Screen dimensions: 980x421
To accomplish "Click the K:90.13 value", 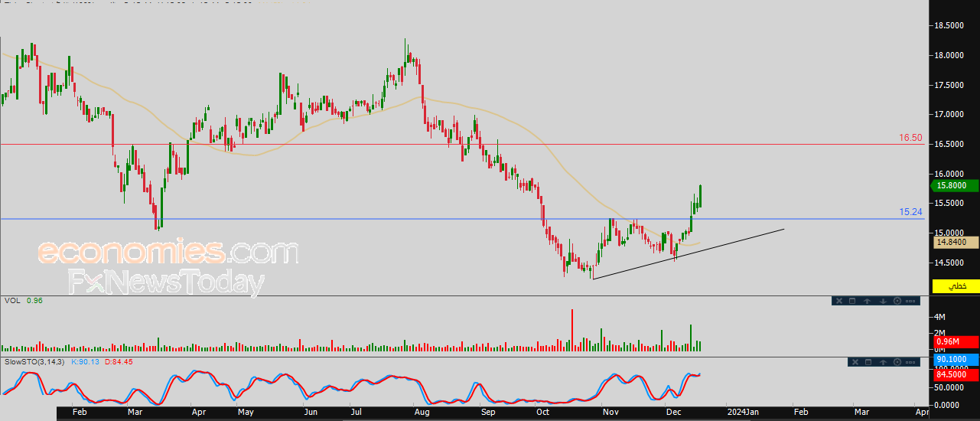I will (x=86, y=362).
